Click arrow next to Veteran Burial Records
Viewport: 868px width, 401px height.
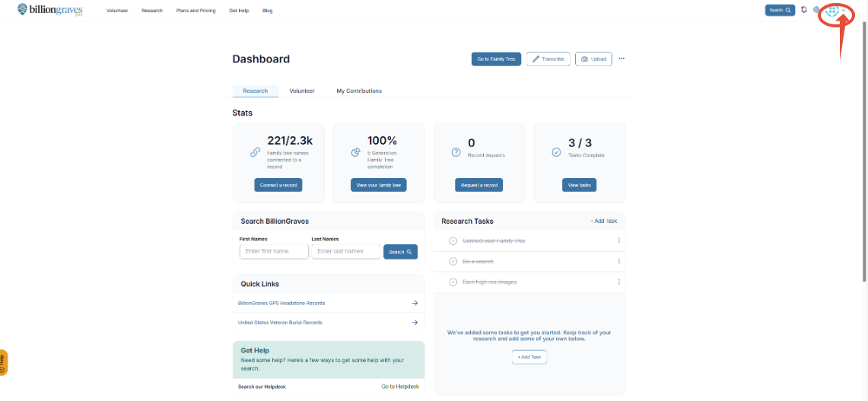415,323
